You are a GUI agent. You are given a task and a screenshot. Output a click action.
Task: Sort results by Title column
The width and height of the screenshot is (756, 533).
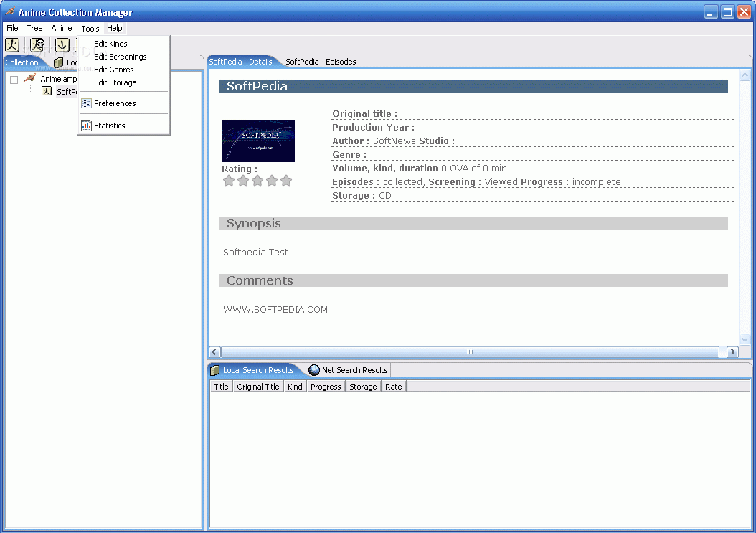tap(222, 387)
